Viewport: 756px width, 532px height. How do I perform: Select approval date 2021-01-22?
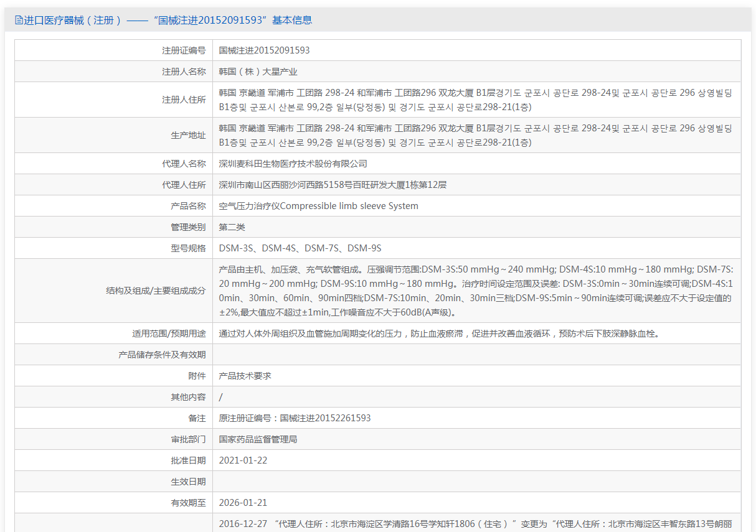243,460
